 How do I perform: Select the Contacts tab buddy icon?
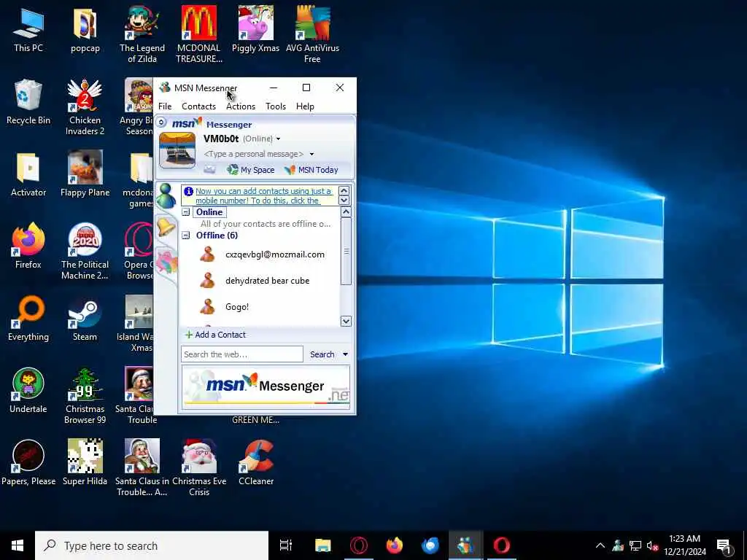click(166, 195)
